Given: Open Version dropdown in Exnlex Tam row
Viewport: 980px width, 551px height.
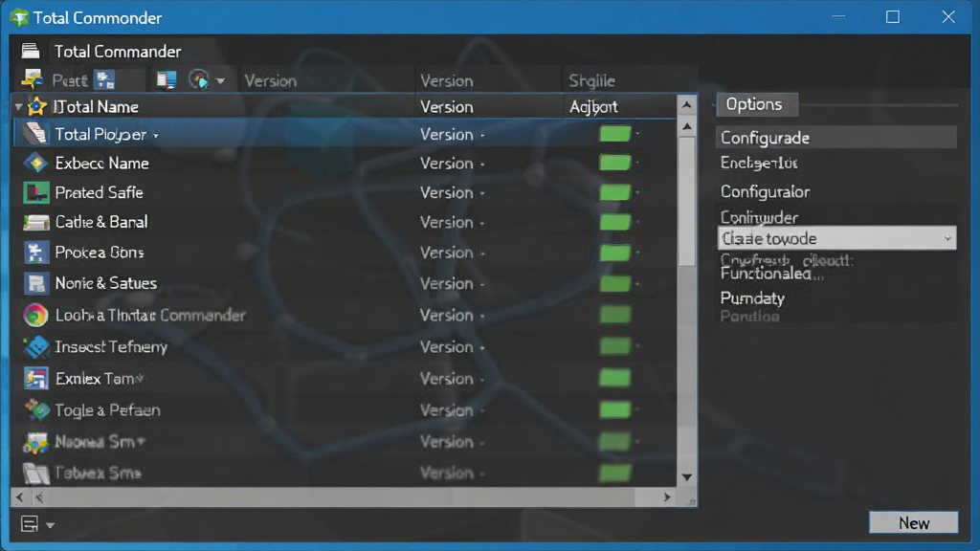Looking at the screenshot, I should (482, 380).
